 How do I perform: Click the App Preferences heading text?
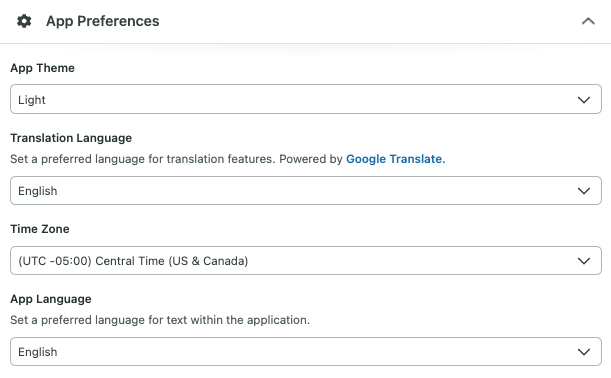click(102, 21)
